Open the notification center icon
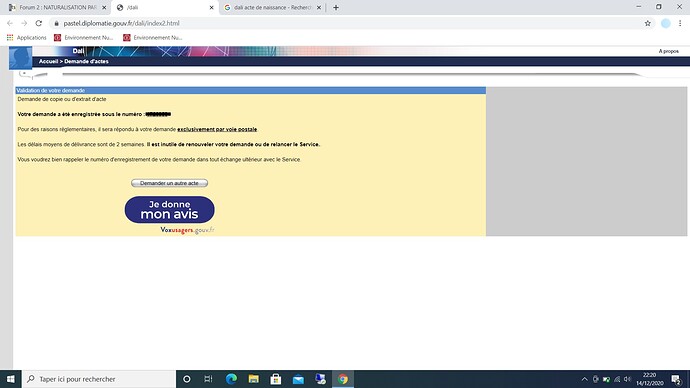Image resolution: width=690 pixels, height=388 pixels. coord(676,379)
